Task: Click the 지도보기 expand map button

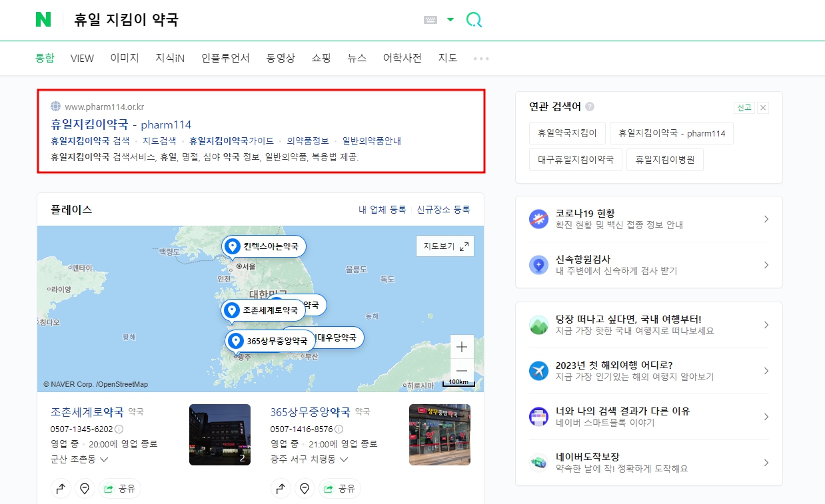Action: click(x=445, y=246)
